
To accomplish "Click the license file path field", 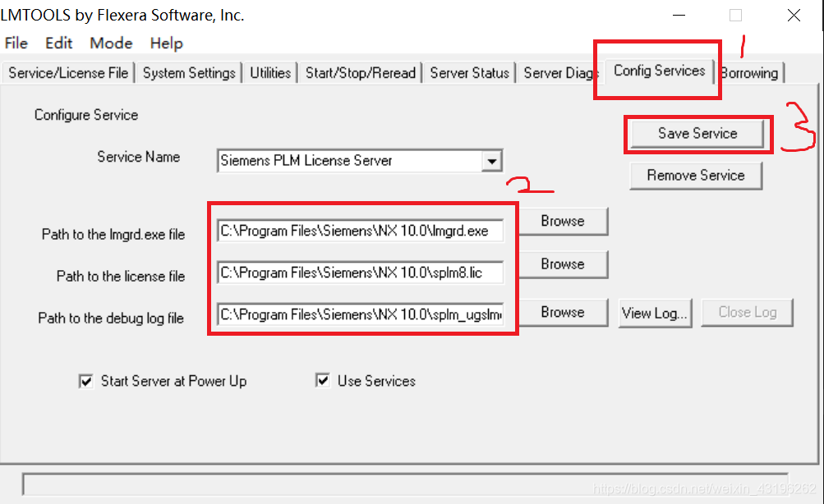I will [x=361, y=273].
